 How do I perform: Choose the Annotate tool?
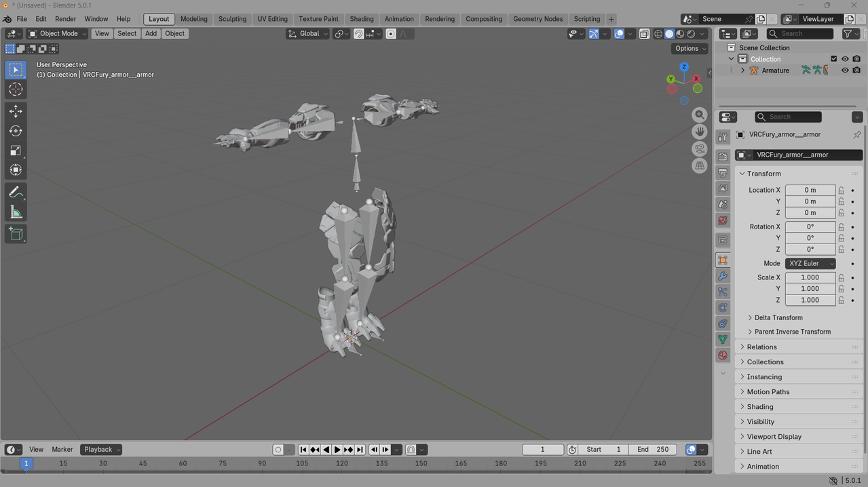point(16,193)
